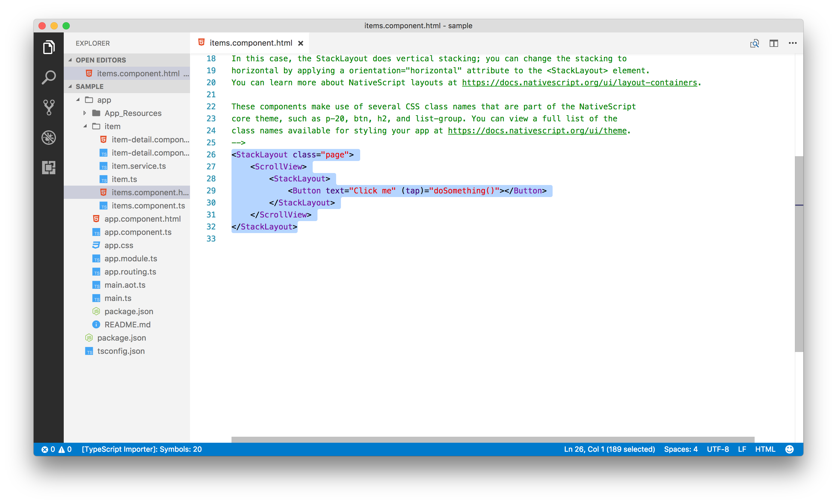This screenshot has width=837, height=504.
Task: Collapse the OPEN EDITORS section
Action: 70,60
